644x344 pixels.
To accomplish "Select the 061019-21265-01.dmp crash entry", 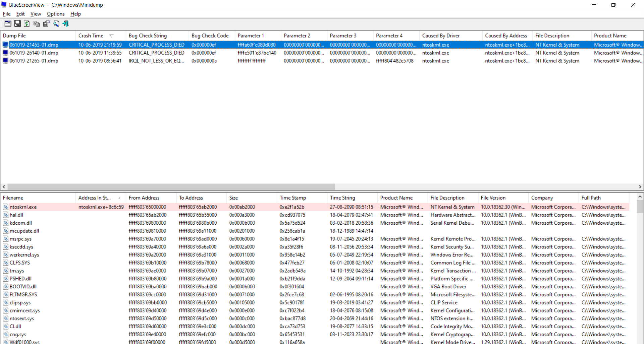I will tap(34, 61).
